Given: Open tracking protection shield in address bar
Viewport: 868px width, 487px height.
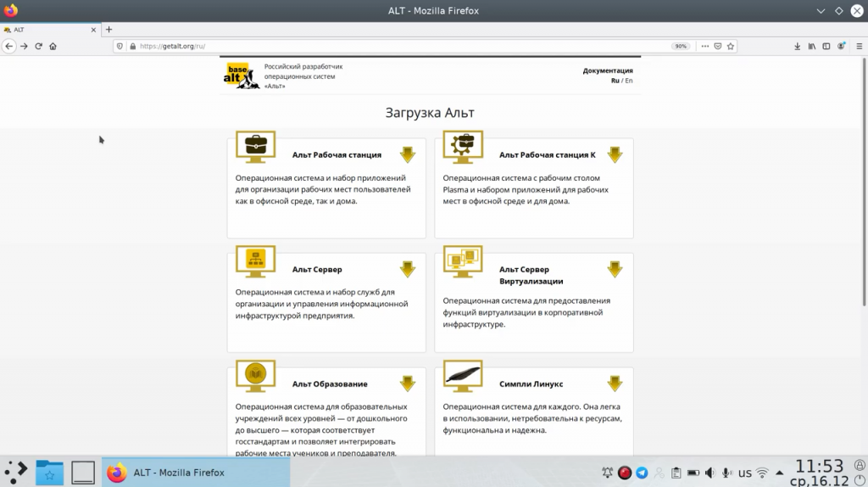Looking at the screenshot, I should coord(120,46).
